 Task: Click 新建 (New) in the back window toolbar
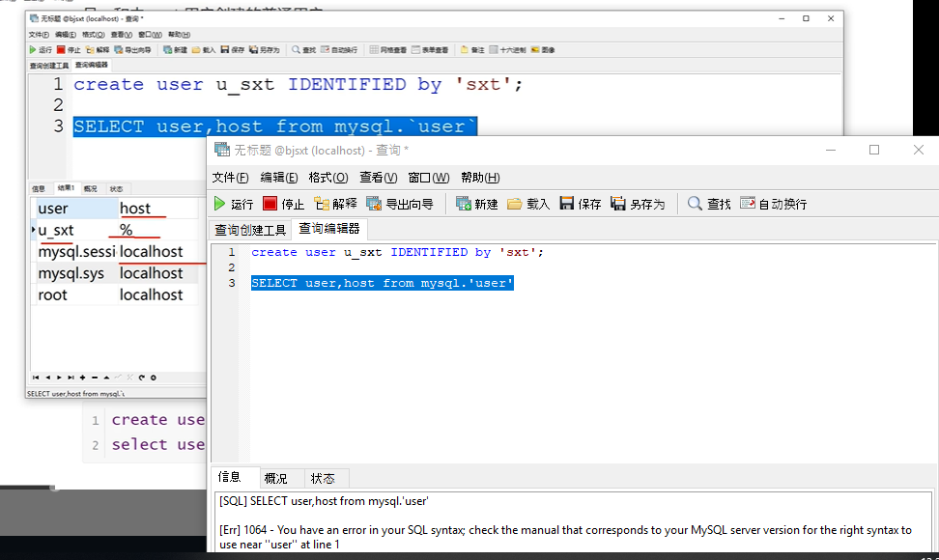pos(176,49)
